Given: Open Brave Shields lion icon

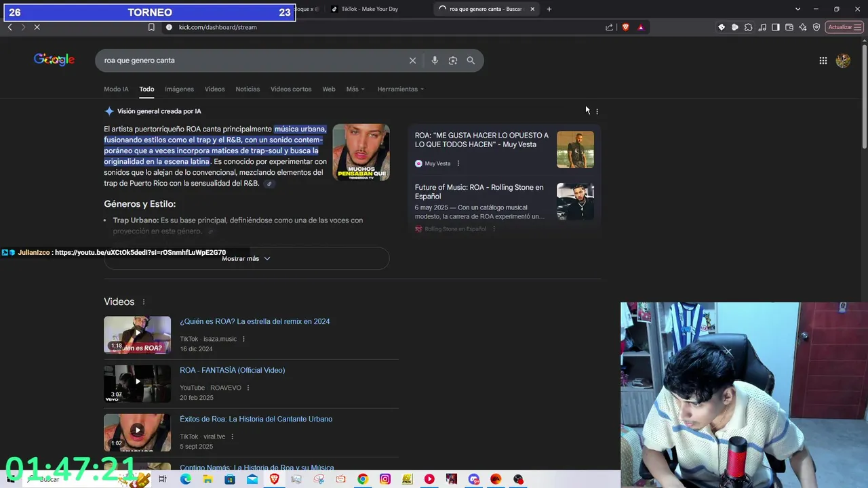Looking at the screenshot, I should click(x=625, y=27).
